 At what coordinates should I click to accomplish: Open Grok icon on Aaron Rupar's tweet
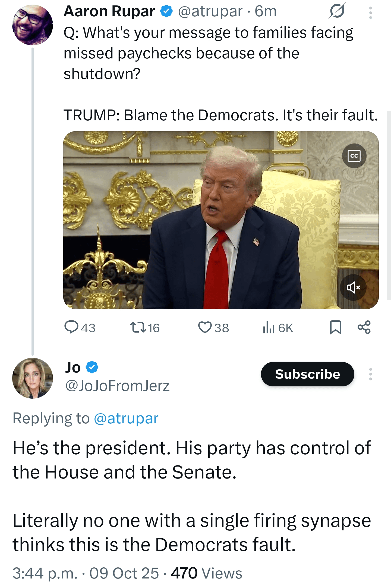coord(337,12)
